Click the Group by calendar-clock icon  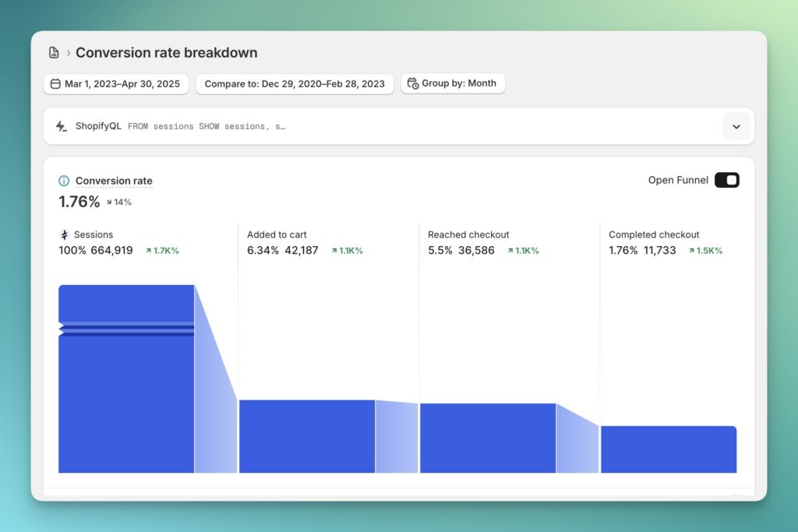tap(413, 83)
